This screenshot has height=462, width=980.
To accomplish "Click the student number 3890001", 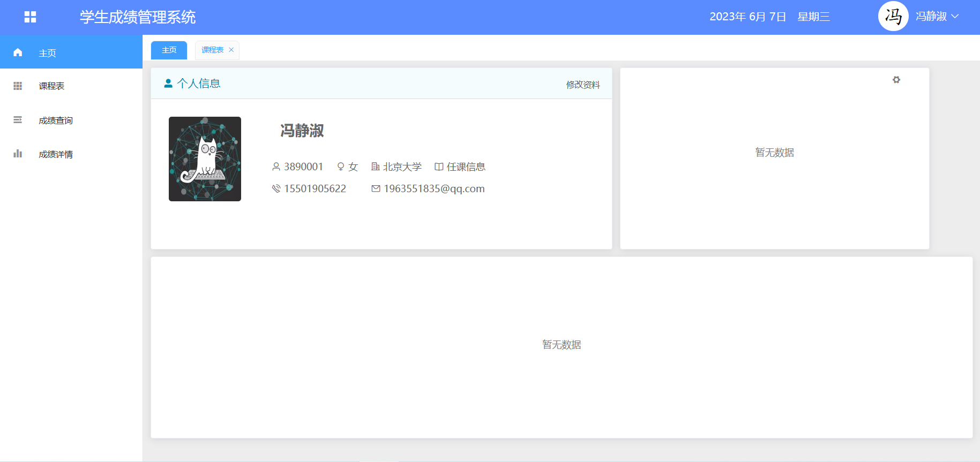I will [x=303, y=167].
